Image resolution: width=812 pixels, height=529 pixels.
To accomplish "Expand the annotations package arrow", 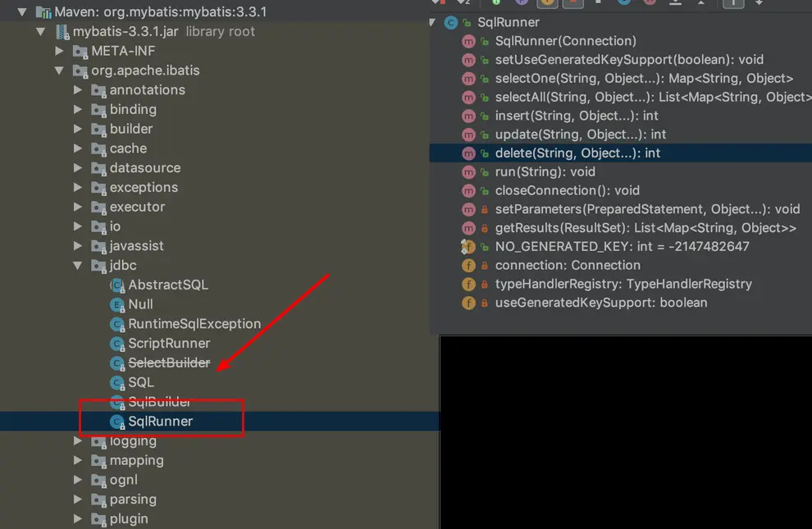I will pos(78,90).
